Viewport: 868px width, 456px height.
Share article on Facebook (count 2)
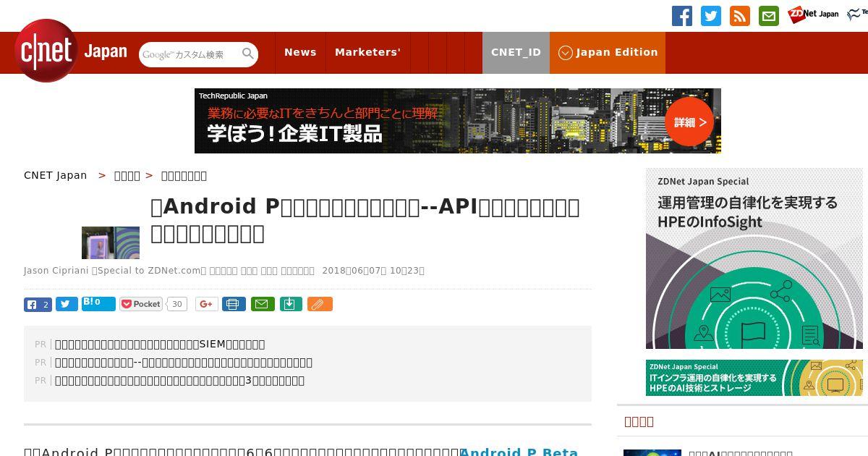pyautogui.click(x=38, y=304)
